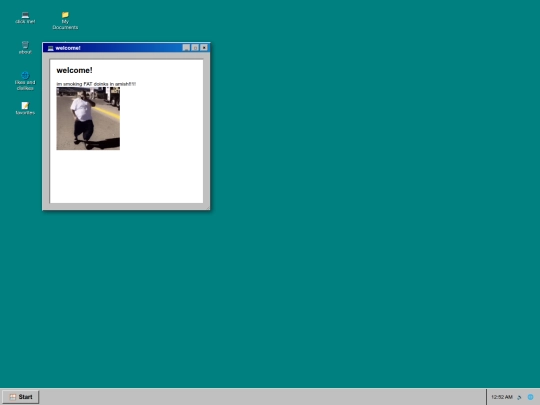This screenshot has height=405, width=540.
Task: Open the 'click me!' computer desktop icon
Action: pyautogui.click(x=25, y=18)
